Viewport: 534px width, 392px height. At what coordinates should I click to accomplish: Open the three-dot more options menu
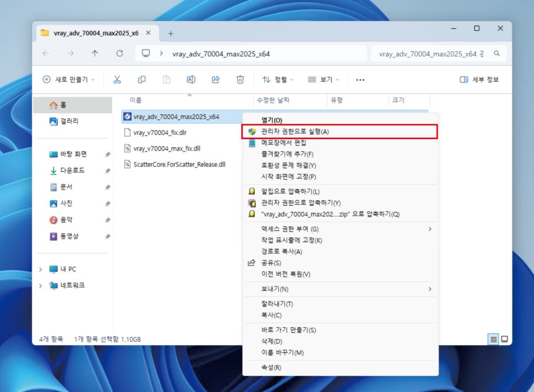point(360,80)
